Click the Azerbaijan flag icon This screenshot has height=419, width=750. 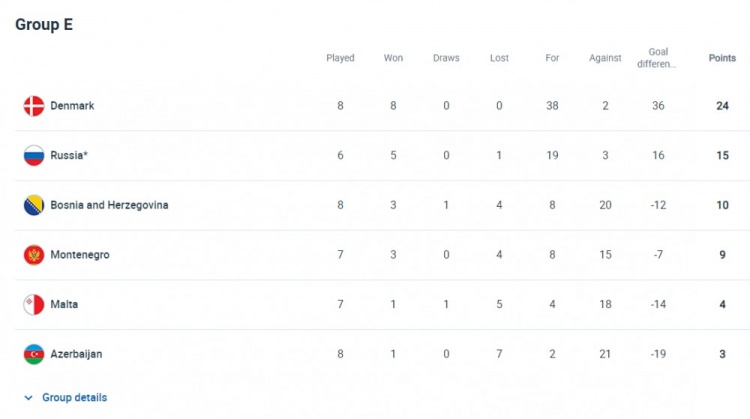pos(34,354)
